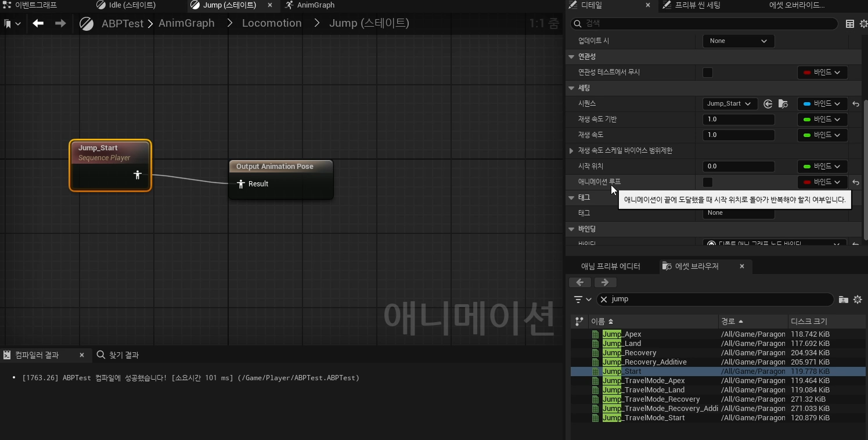Select the Jump_Start Sequence Player node
The width and height of the screenshot is (868, 440).
pyautogui.click(x=110, y=165)
